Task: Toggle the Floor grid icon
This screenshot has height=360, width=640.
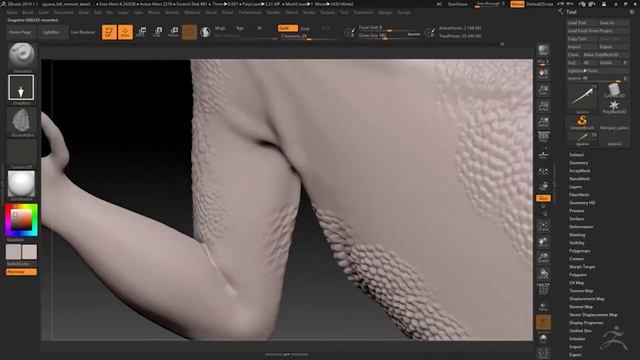Action: tap(543, 156)
